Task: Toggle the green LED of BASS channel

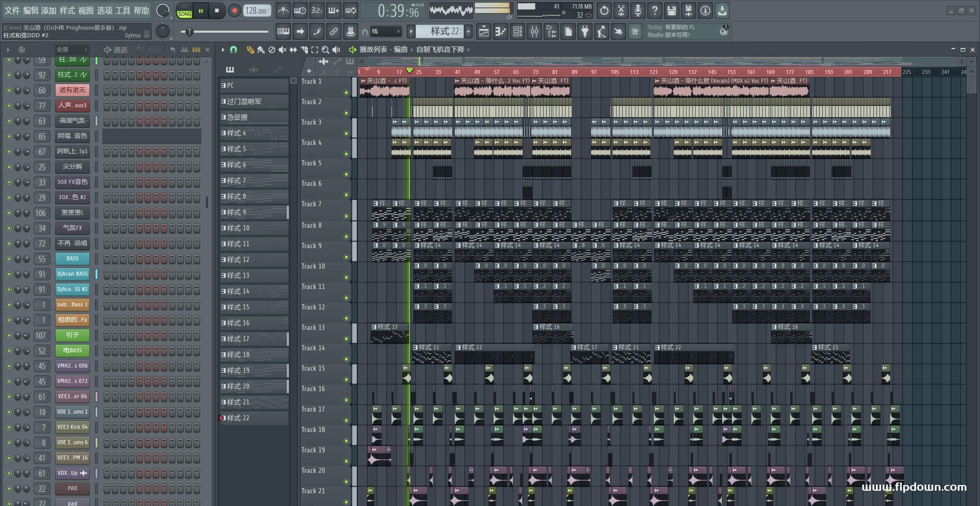Action: [9, 259]
